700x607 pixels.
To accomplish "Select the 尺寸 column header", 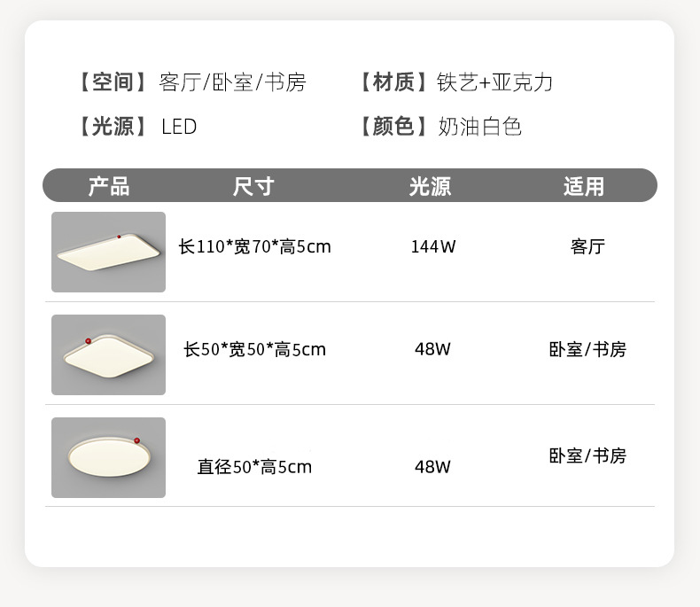I will coord(253,186).
